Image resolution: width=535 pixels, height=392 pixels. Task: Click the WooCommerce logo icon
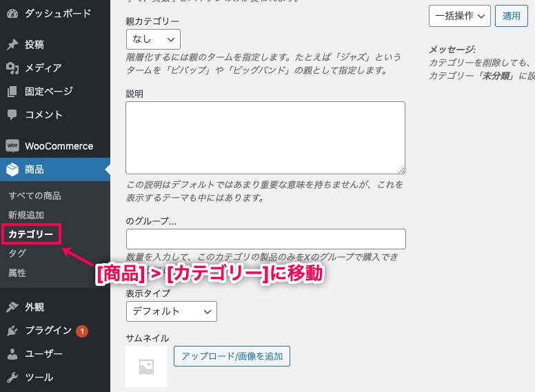point(12,146)
